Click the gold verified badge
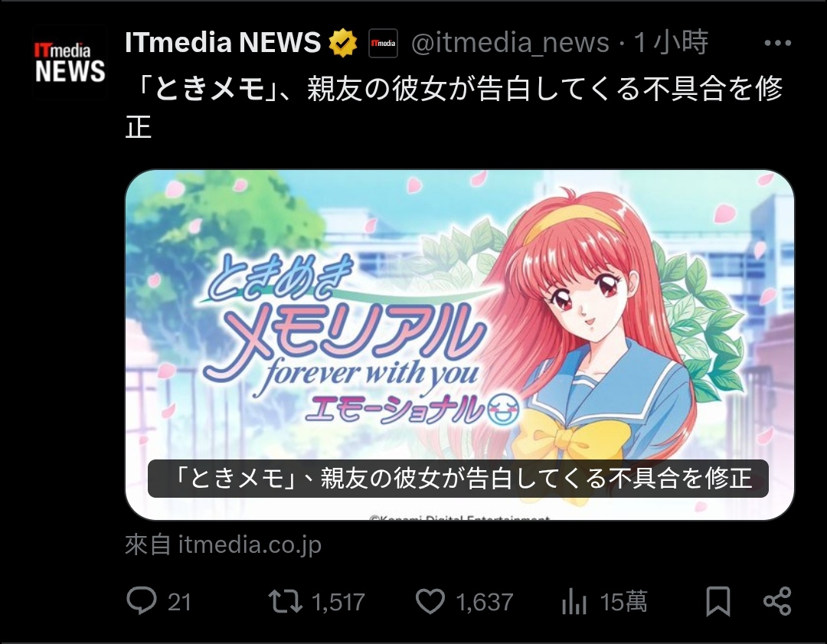Viewport: 827px width, 644px height. [343, 43]
